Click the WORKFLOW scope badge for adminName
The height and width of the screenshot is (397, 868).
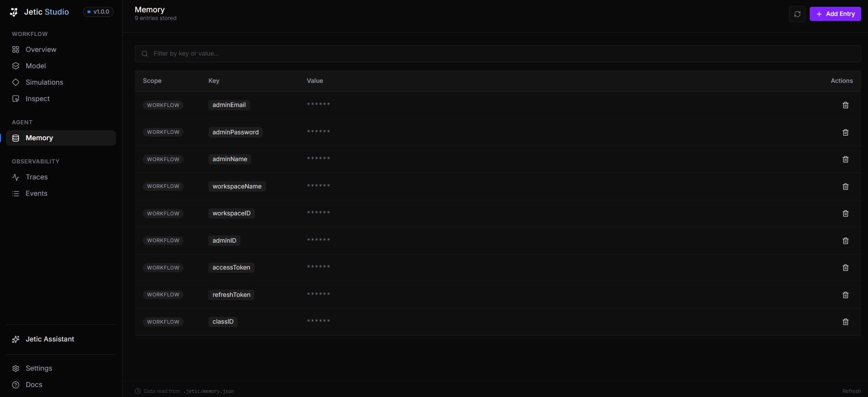[x=163, y=159]
